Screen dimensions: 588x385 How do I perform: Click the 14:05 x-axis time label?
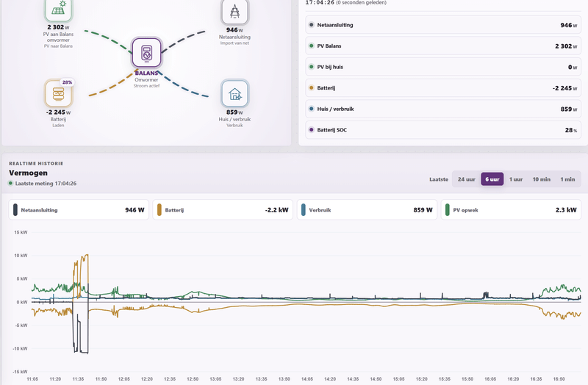coord(307,379)
